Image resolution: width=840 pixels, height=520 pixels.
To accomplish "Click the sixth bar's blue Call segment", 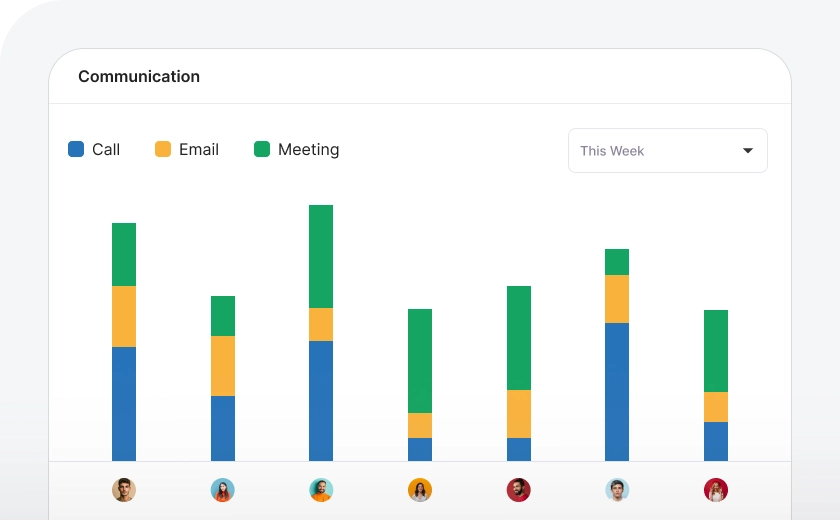I will point(617,391).
